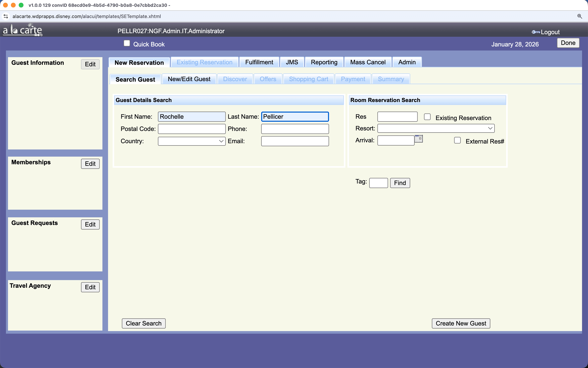Toggle the Quick Book checkbox

click(127, 43)
